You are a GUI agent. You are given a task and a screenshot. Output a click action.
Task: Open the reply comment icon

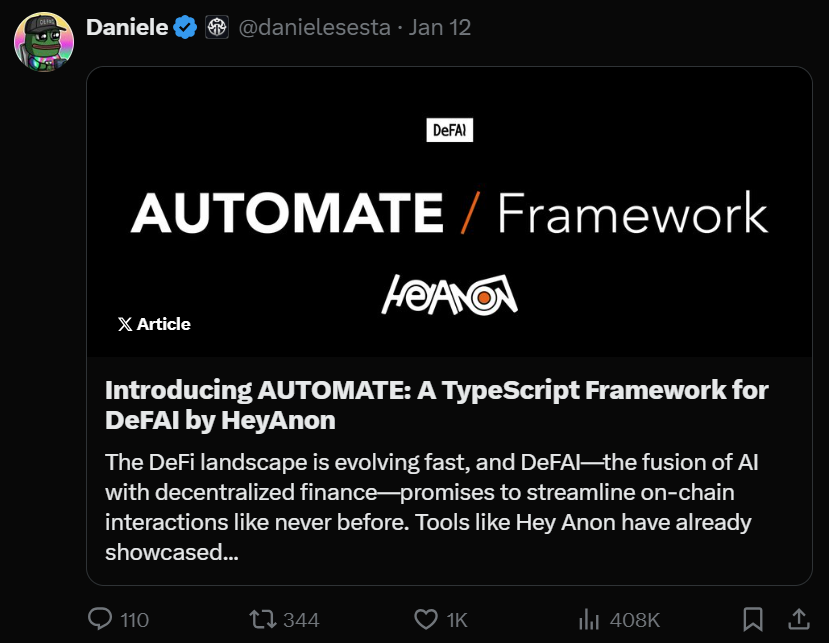coord(100,619)
